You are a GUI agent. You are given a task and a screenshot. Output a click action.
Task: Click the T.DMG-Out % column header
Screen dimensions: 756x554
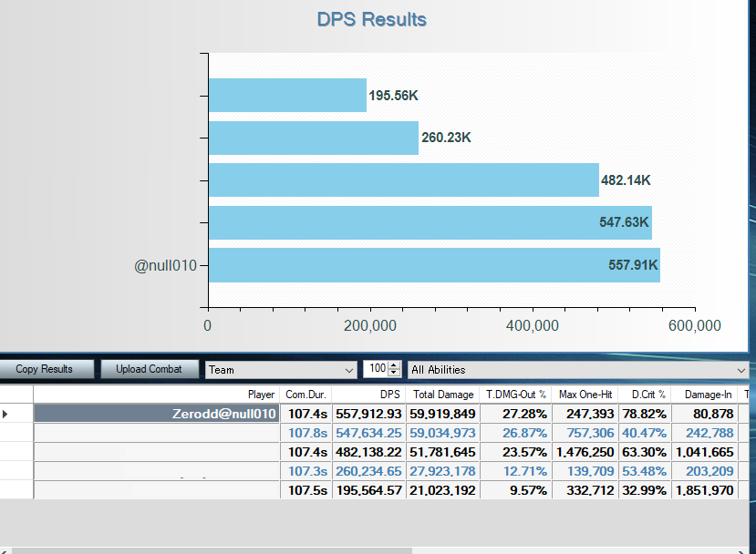(x=515, y=395)
